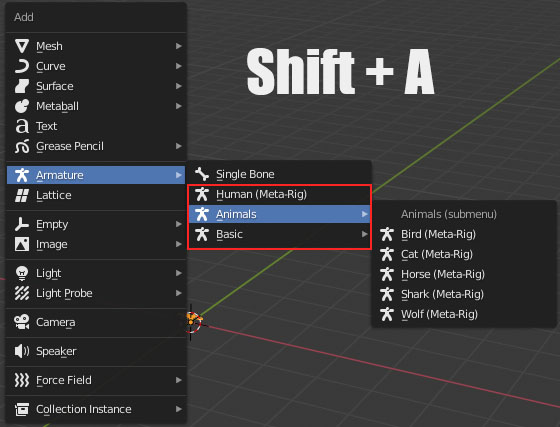This screenshot has height=427, width=560.
Task: Click the Light bulb icon
Action: (22, 273)
